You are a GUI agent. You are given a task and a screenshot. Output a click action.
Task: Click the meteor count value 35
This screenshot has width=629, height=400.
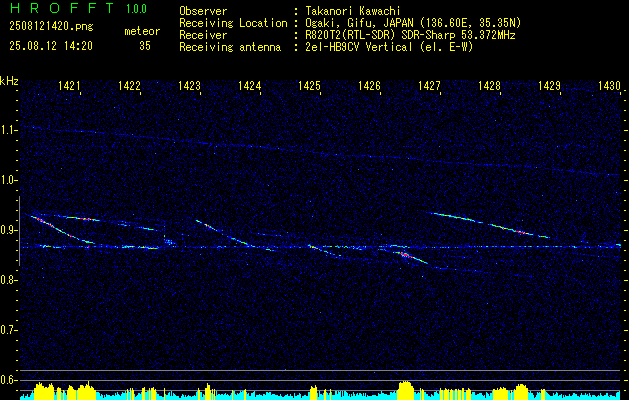[145, 46]
